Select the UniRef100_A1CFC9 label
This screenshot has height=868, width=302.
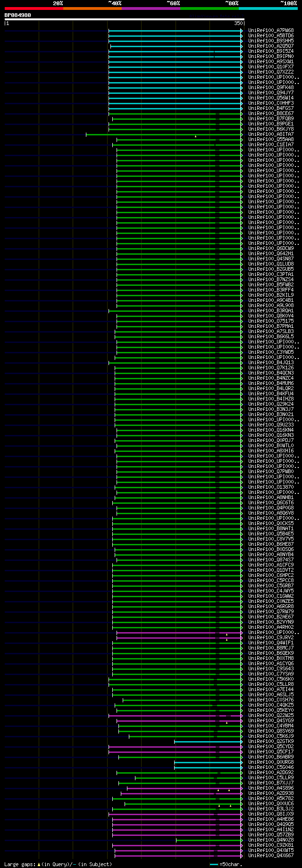point(271,565)
